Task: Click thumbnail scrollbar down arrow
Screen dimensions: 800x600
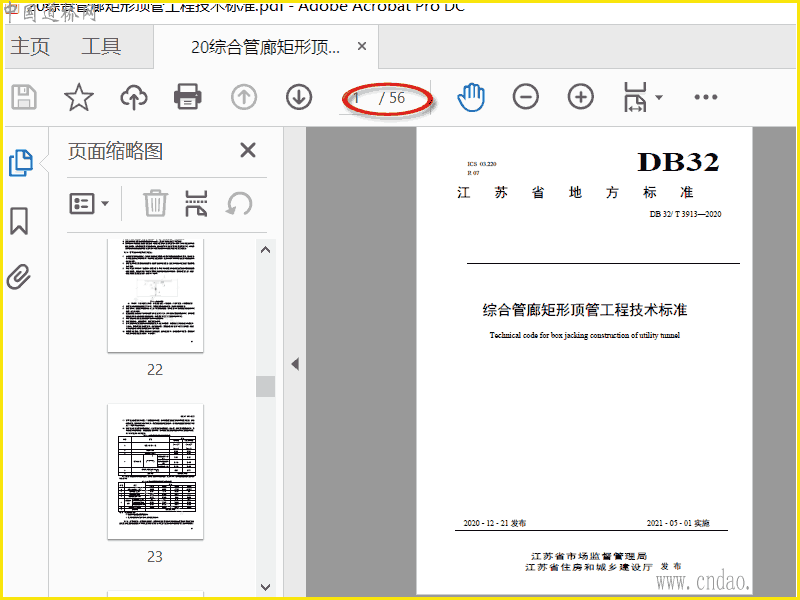Action: (x=265, y=587)
